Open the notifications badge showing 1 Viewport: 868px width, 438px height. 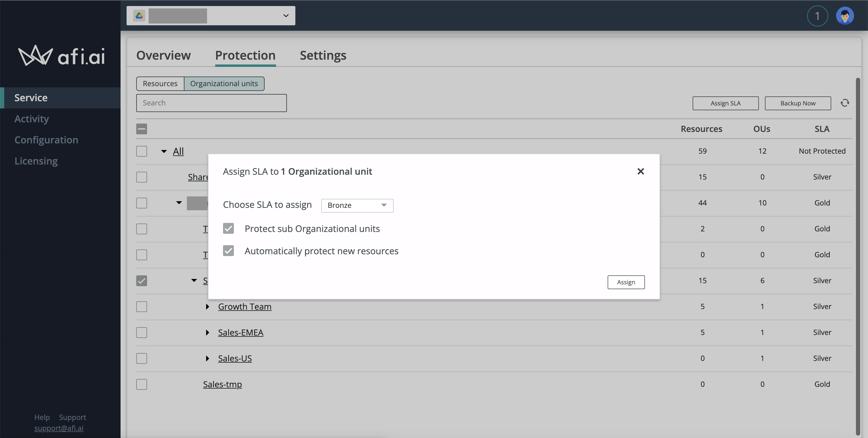(x=817, y=16)
